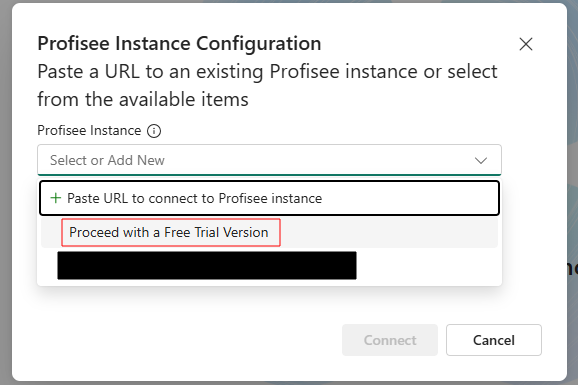Close the Profisee Instance Configuration dialog
The image size is (578, 385).
[x=526, y=44]
